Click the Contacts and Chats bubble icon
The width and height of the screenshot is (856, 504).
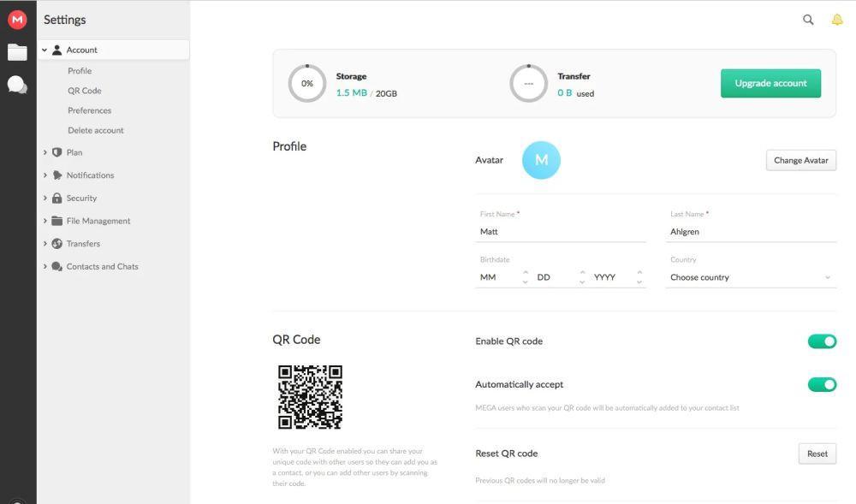pos(56,267)
